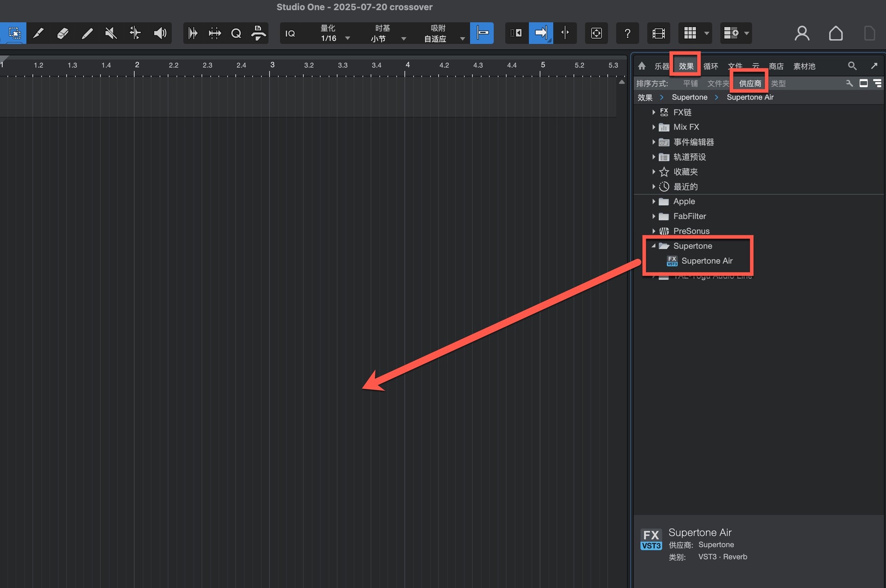Expand the Apple vendor folder
The height and width of the screenshot is (588, 886).
click(653, 202)
